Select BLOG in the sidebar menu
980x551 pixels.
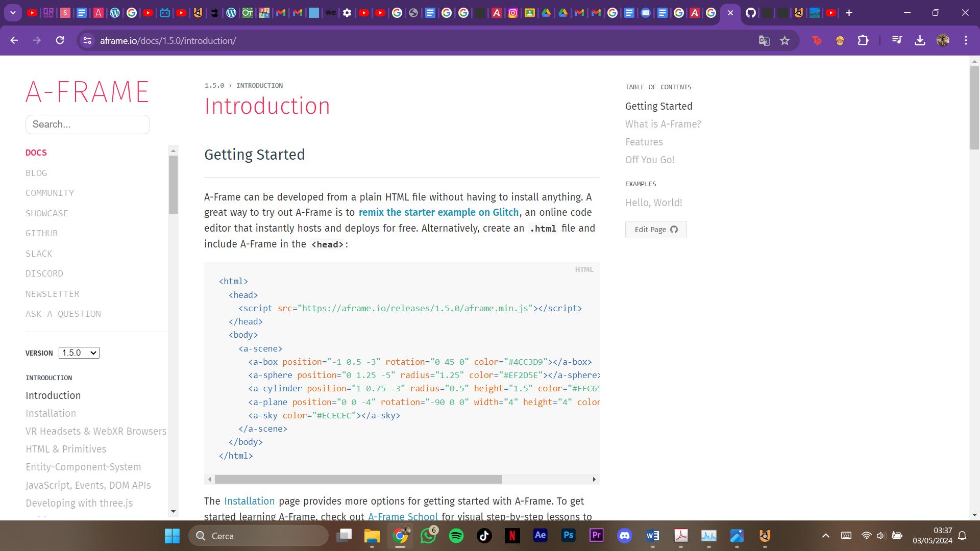[x=36, y=173]
